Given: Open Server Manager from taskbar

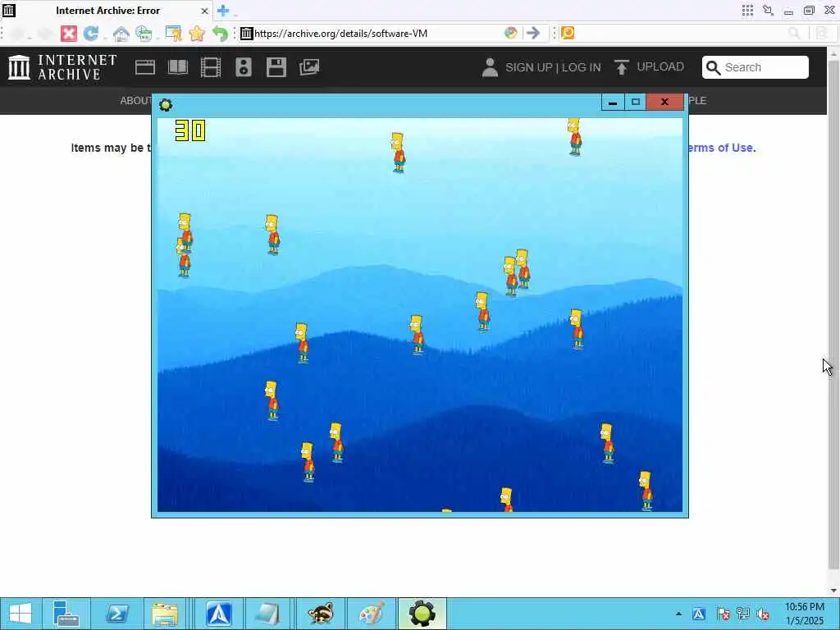Looking at the screenshot, I should click(66, 614).
